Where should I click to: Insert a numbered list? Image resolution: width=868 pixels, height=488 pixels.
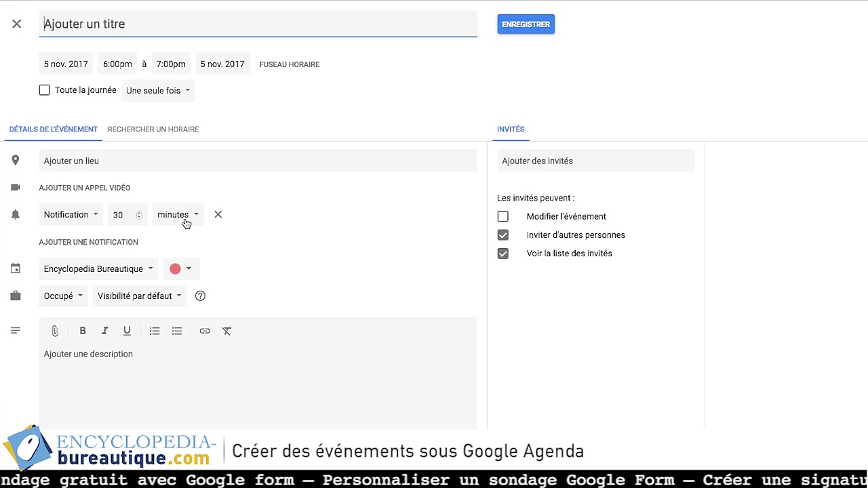click(155, 331)
